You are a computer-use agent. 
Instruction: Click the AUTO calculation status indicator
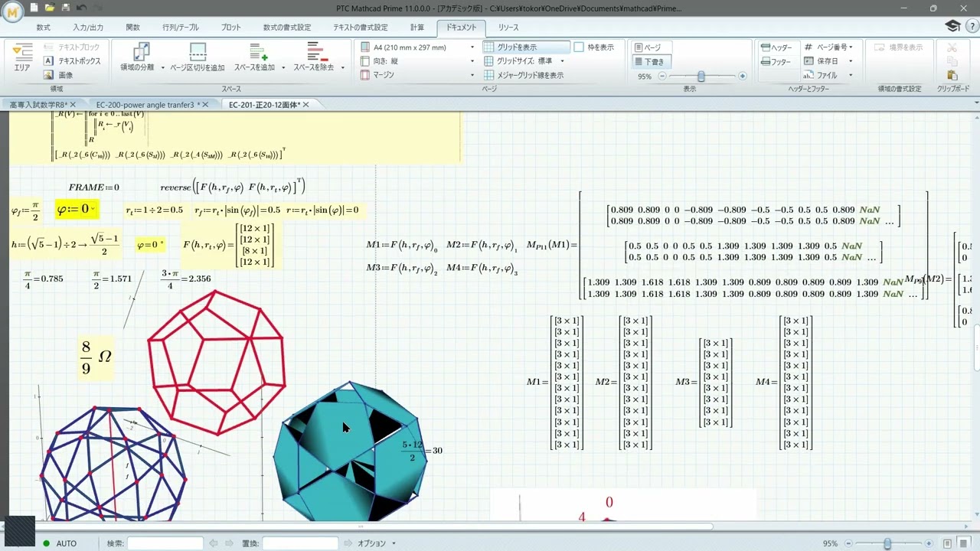(x=60, y=543)
